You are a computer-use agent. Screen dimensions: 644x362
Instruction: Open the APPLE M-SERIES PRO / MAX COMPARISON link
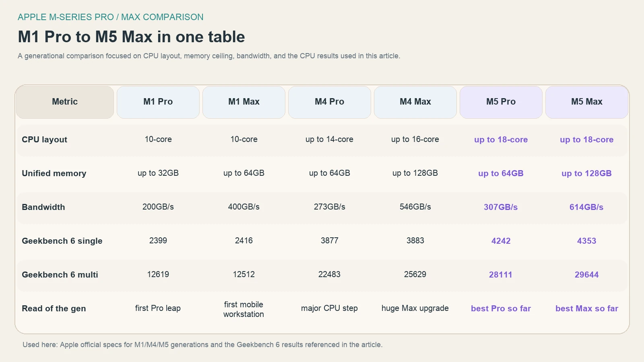coord(110,17)
